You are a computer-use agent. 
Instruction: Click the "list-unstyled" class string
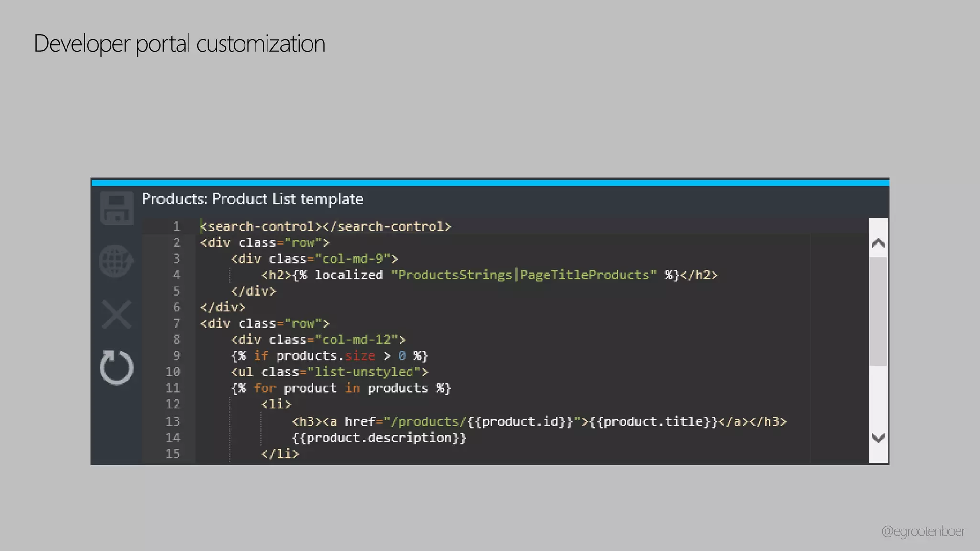pos(364,372)
